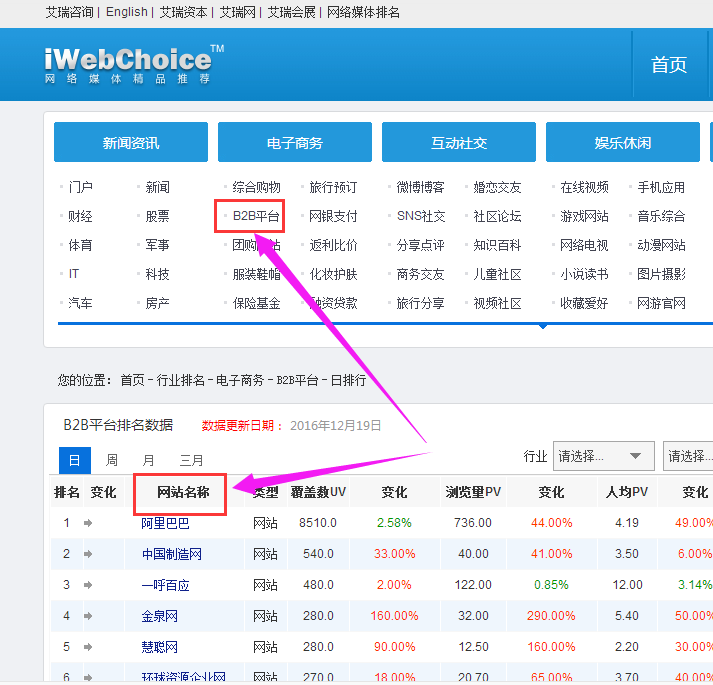Open the 小说读书 subcategory
The height and width of the screenshot is (685, 713).
tap(584, 274)
